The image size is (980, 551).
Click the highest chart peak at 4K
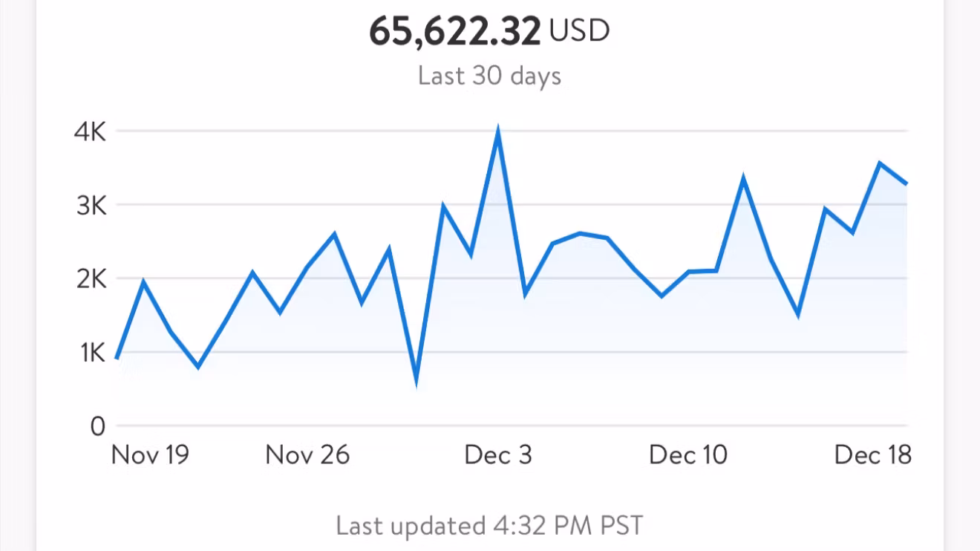point(497,133)
